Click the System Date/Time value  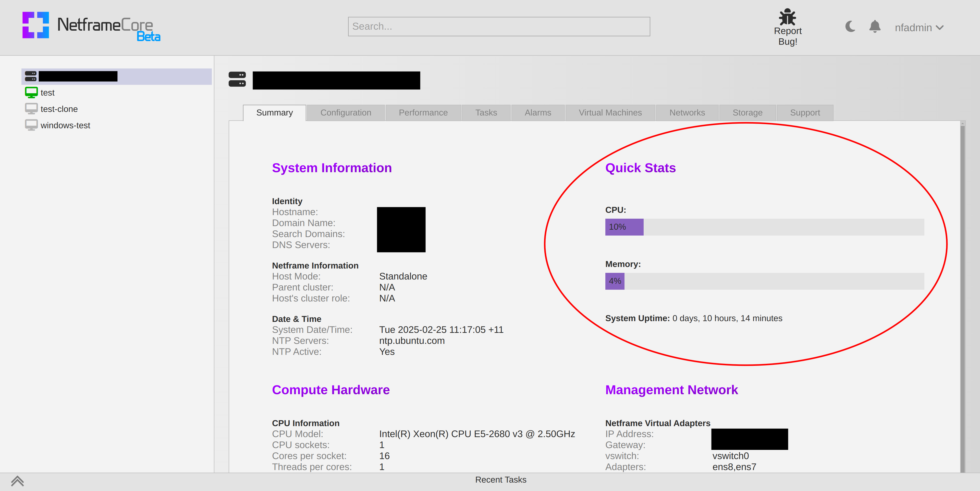tap(441, 330)
